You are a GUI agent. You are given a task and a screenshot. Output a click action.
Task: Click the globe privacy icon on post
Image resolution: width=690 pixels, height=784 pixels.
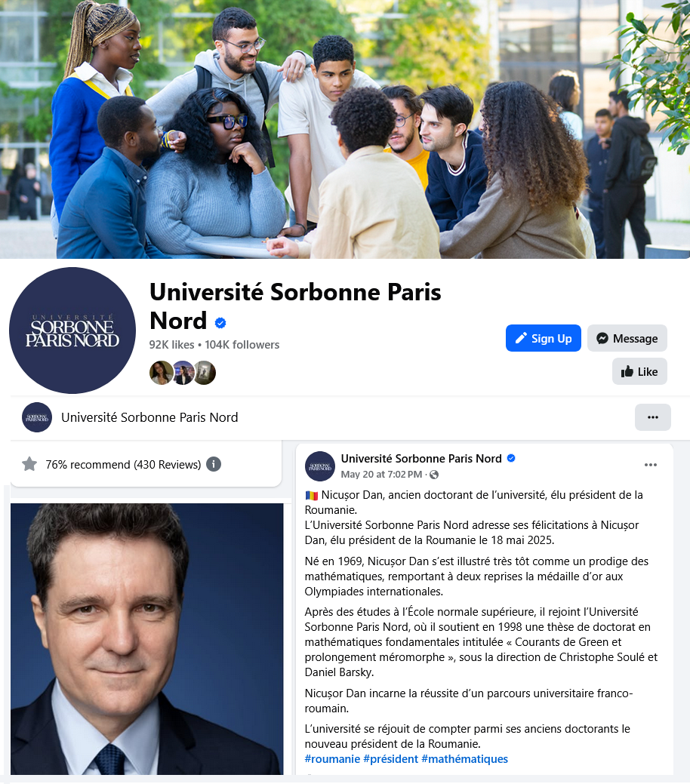(x=434, y=475)
